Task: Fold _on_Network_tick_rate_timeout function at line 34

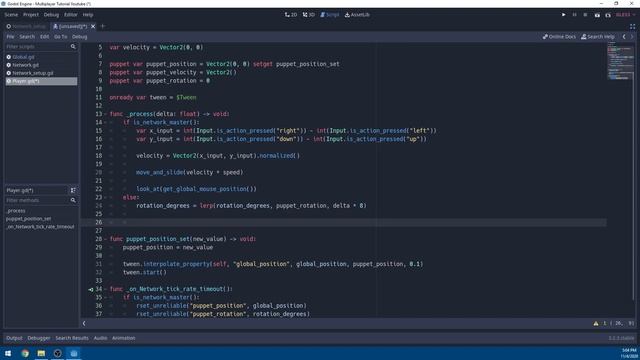Action: [x=105, y=289]
